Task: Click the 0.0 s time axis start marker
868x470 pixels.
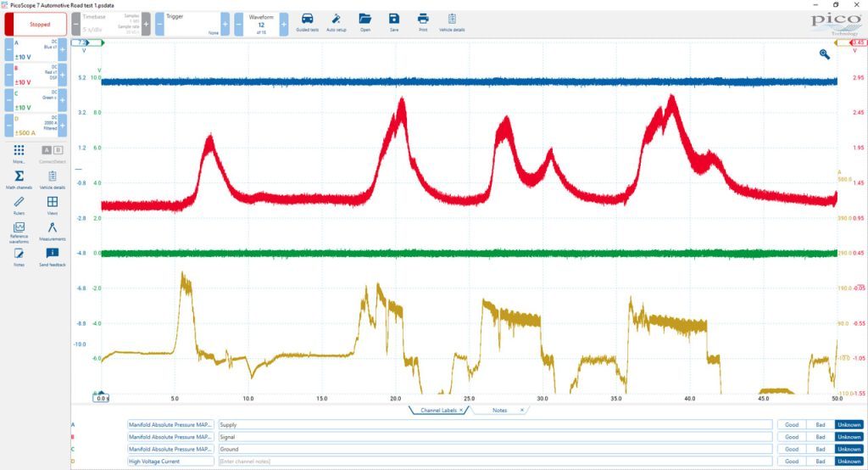Action: click(x=102, y=398)
